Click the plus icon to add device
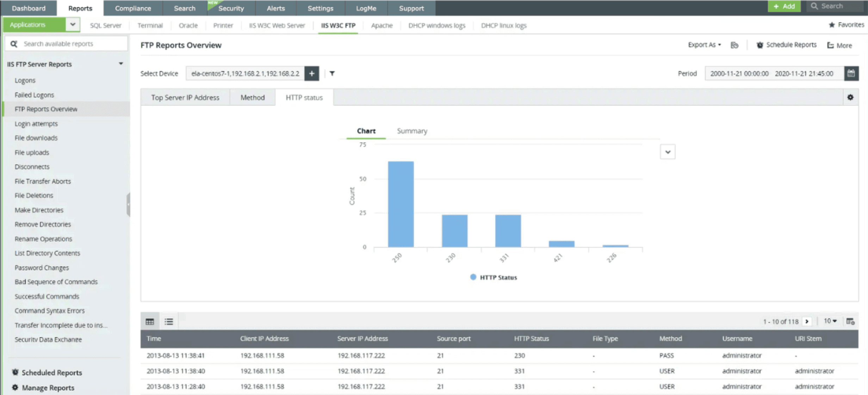This screenshot has height=395, width=868. pos(311,73)
